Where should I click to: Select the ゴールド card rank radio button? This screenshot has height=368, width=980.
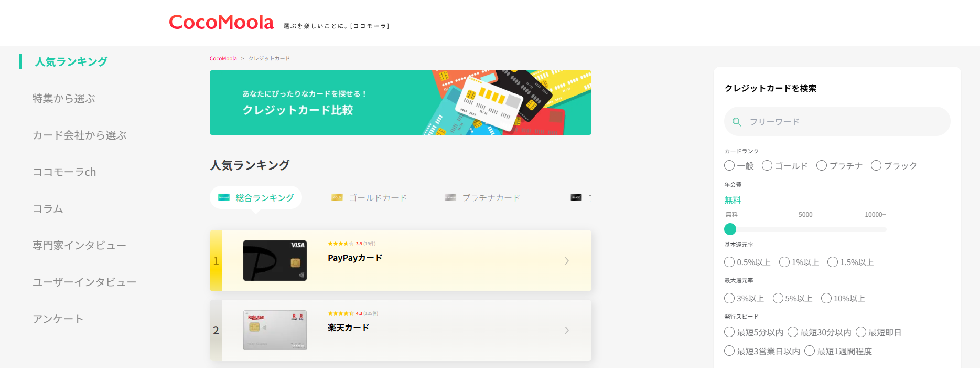click(x=767, y=166)
